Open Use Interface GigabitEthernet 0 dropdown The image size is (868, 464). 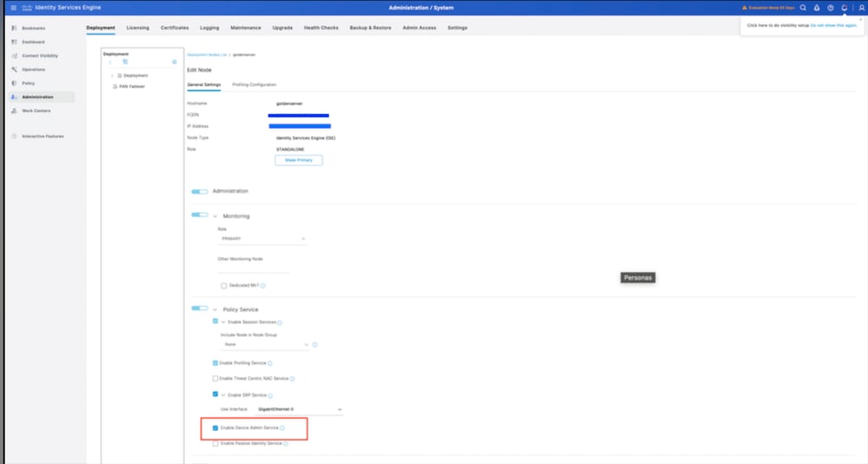pyautogui.click(x=299, y=409)
